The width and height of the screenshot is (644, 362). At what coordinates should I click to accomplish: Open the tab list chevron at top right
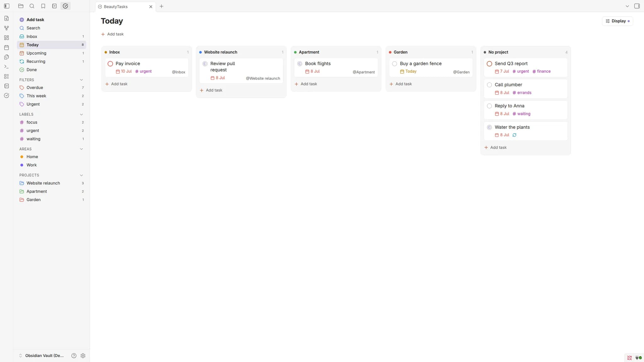tap(627, 6)
